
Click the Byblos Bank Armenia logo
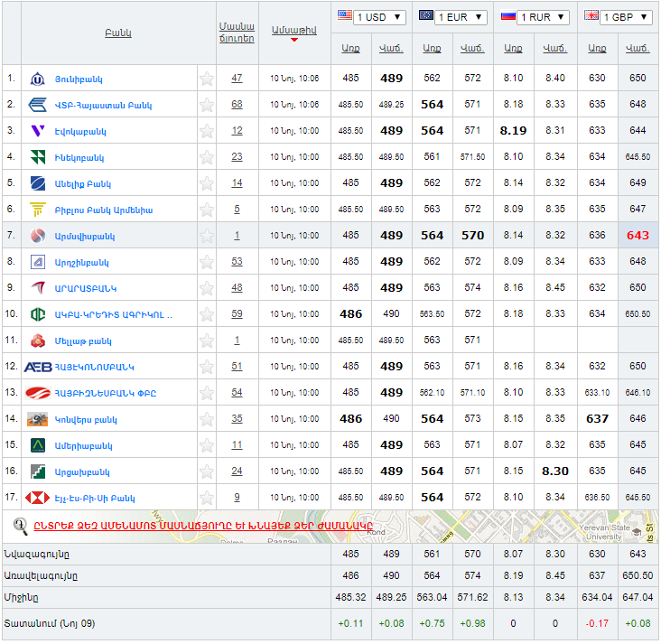38,210
